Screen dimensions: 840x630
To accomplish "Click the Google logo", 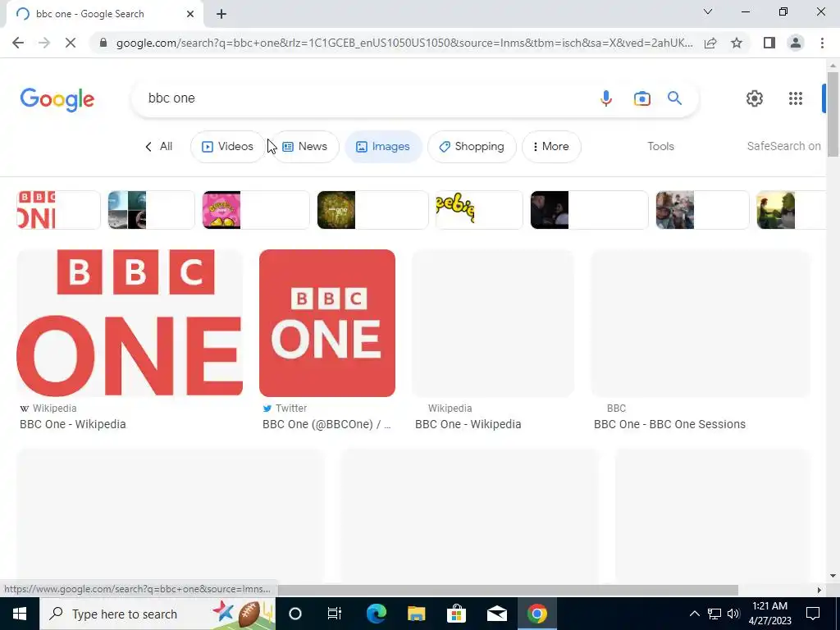I will [x=57, y=99].
